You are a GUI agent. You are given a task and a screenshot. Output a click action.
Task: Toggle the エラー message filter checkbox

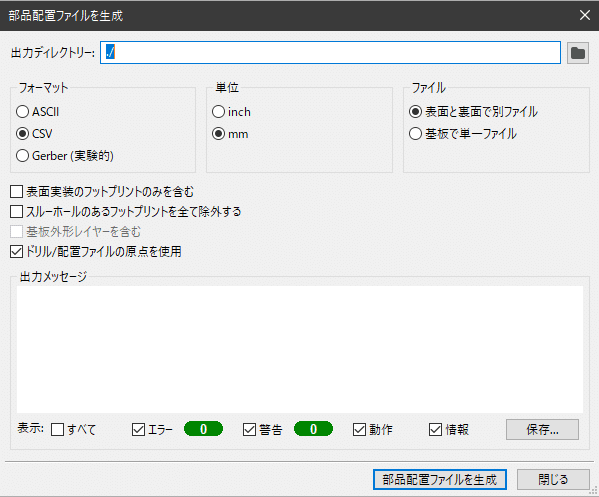tap(138, 430)
